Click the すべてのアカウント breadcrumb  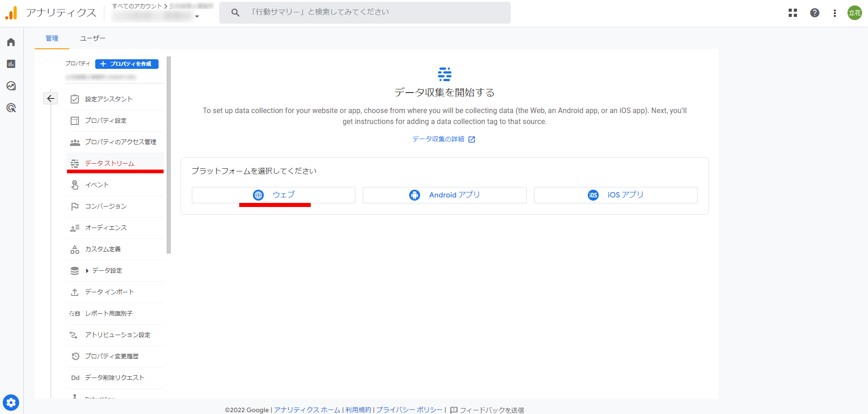coord(137,6)
